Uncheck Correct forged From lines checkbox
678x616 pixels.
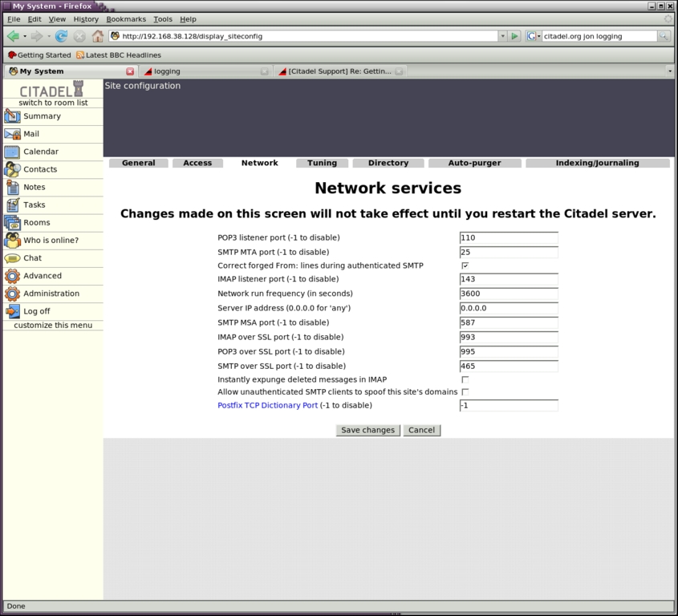[465, 265]
